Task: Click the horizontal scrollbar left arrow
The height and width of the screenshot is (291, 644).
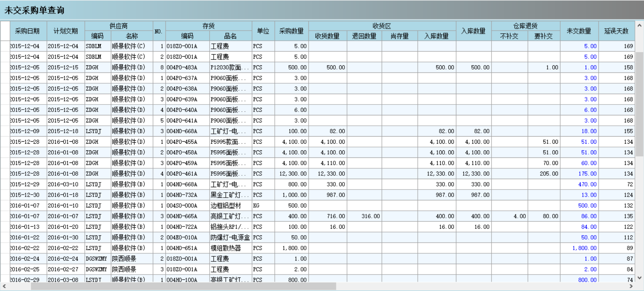Action: (4, 286)
